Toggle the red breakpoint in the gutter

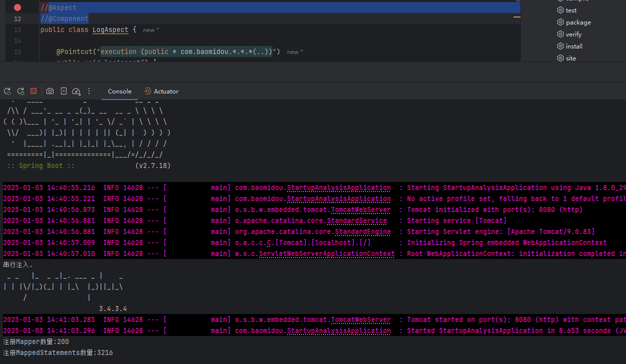click(17, 7)
